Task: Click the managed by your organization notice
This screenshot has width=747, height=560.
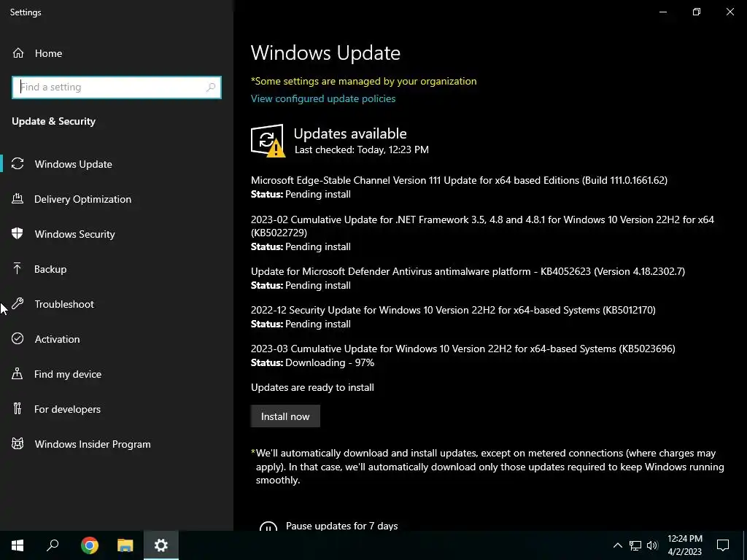Action: point(364,81)
